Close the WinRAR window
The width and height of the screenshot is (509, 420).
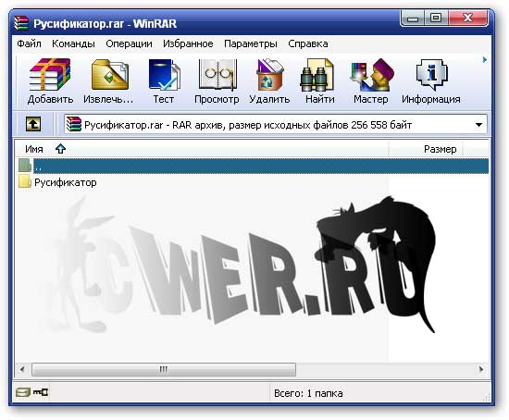tap(467, 19)
